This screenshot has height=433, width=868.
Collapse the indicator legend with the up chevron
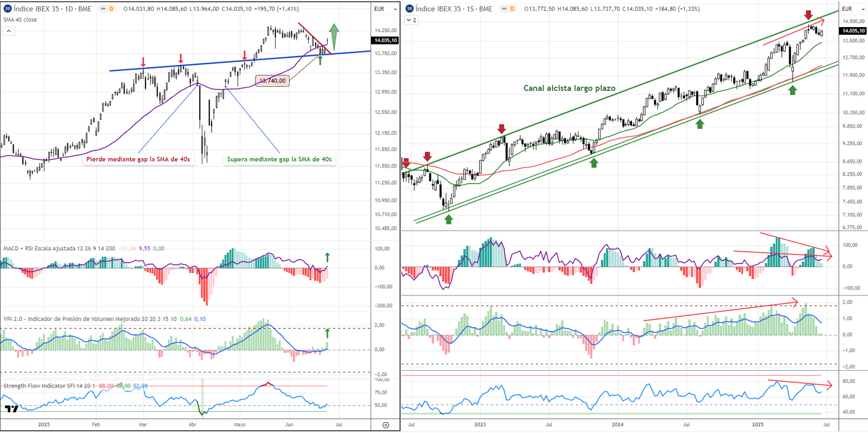[9, 31]
